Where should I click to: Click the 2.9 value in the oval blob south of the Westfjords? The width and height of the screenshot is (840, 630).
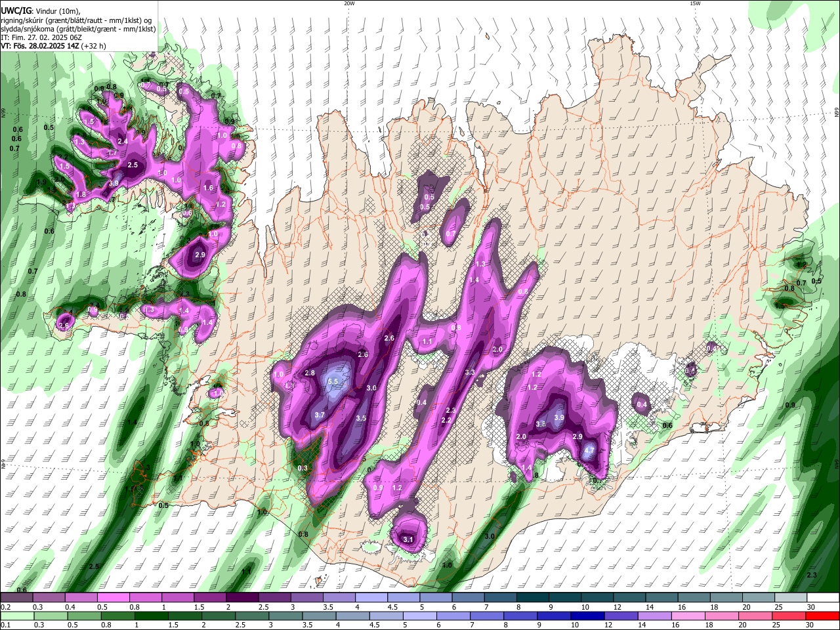(200, 255)
